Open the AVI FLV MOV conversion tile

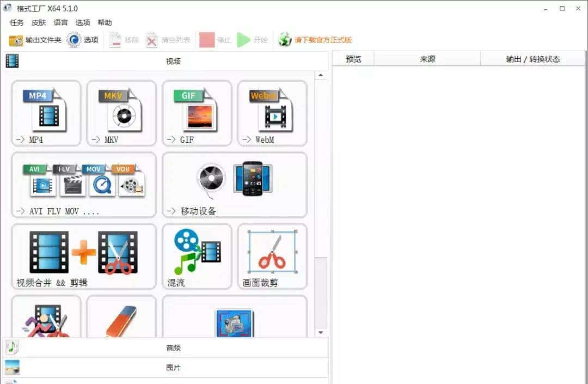point(84,184)
